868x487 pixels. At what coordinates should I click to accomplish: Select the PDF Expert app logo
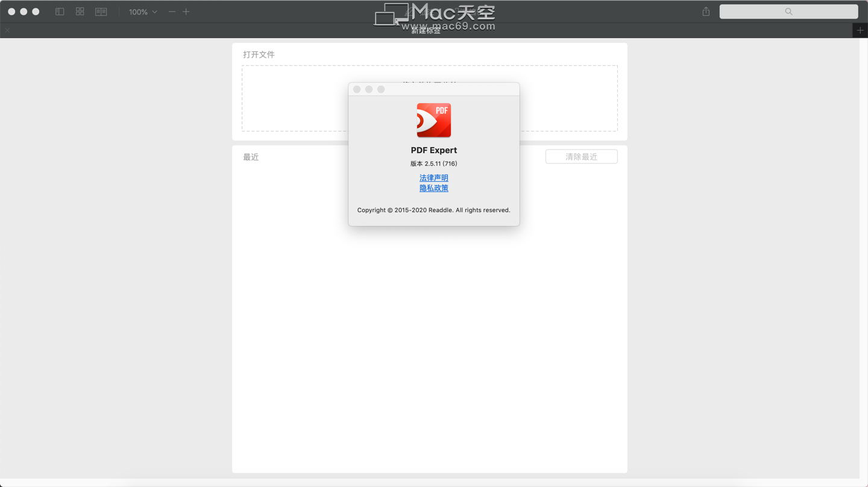(x=434, y=120)
